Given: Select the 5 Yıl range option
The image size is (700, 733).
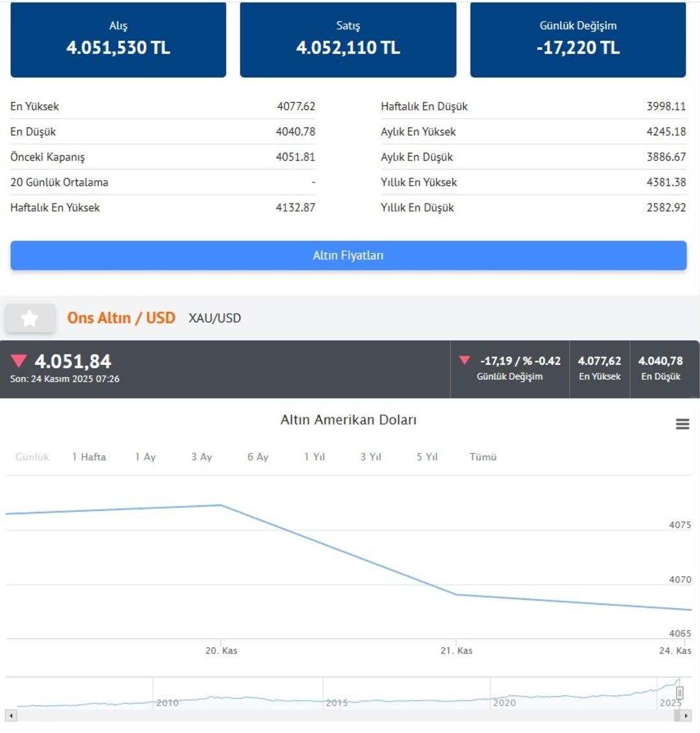Looking at the screenshot, I should pyautogui.click(x=427, y=457).
